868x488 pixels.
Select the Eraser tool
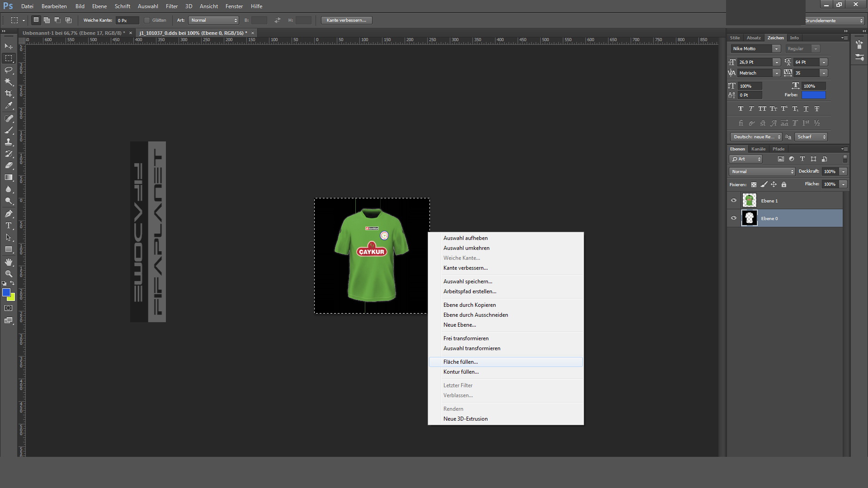[9, 165]
